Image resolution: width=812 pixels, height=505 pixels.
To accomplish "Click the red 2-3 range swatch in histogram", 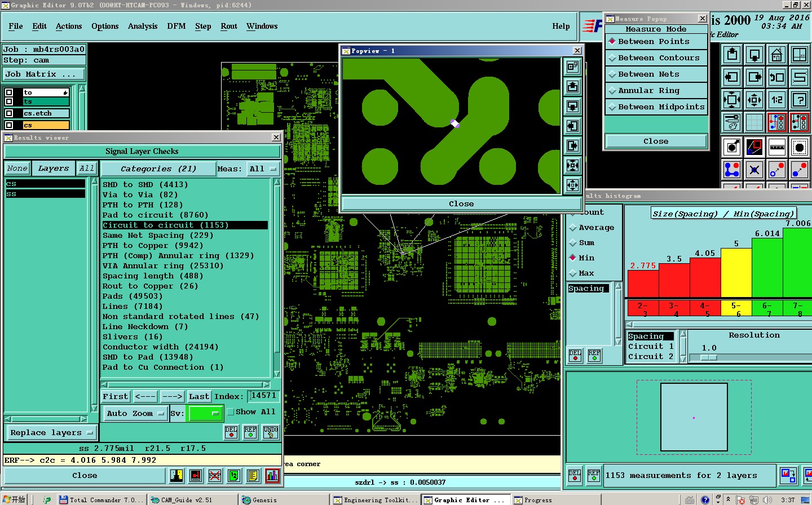I will click(x=643, y=308).
